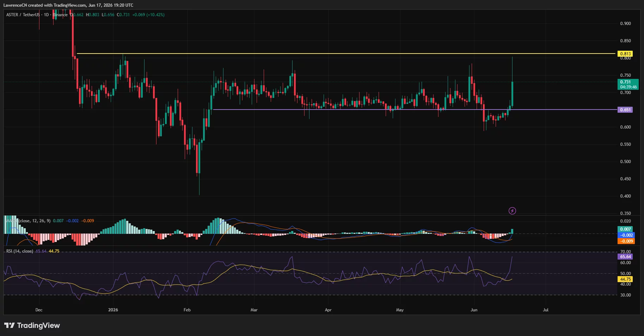The height and width of the screenshot is (336, 644).
Task: Click the May label on time axis
Action: click(x=400, y=310)
